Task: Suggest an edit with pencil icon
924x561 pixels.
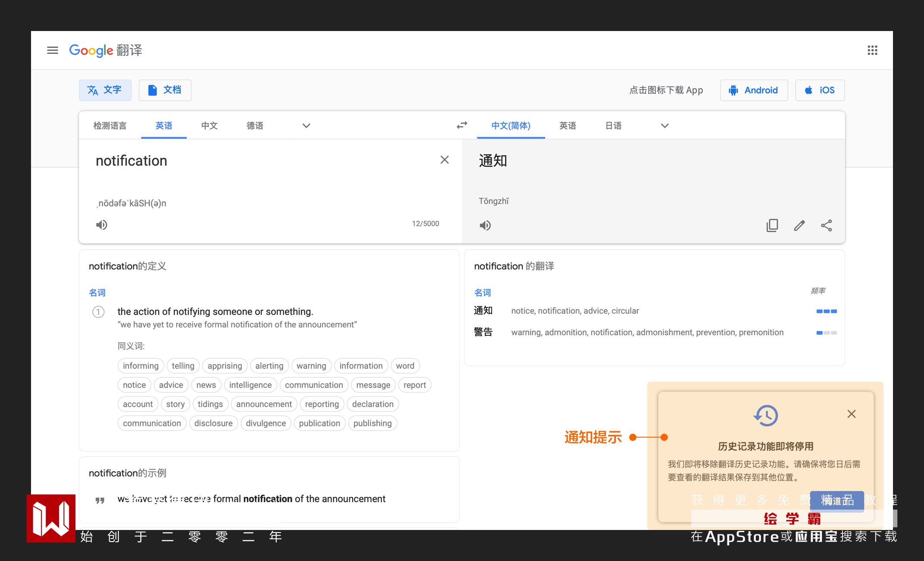Action: pyautogui.click(x=799, y=225)
